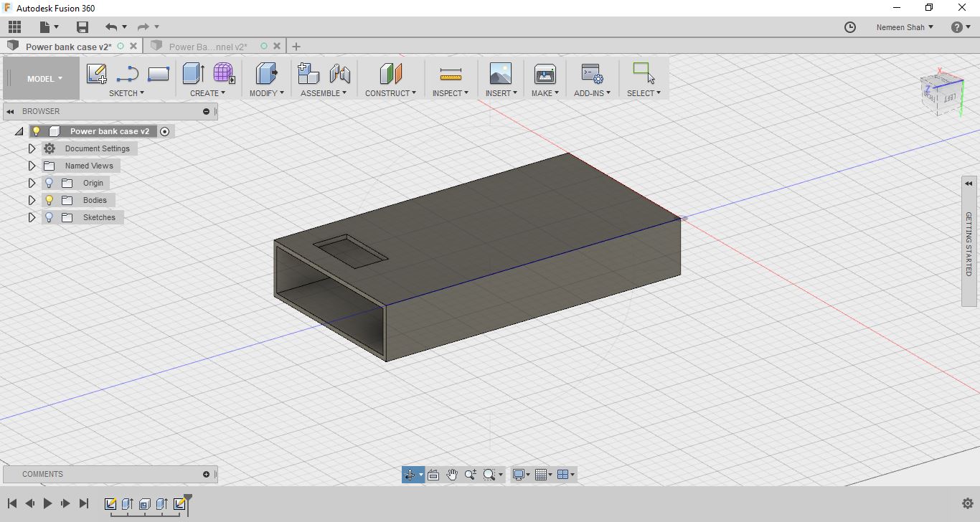Open the INSERT menu
Image resolution: width=980 pixels, height=522 pixels.
(501, 93)
